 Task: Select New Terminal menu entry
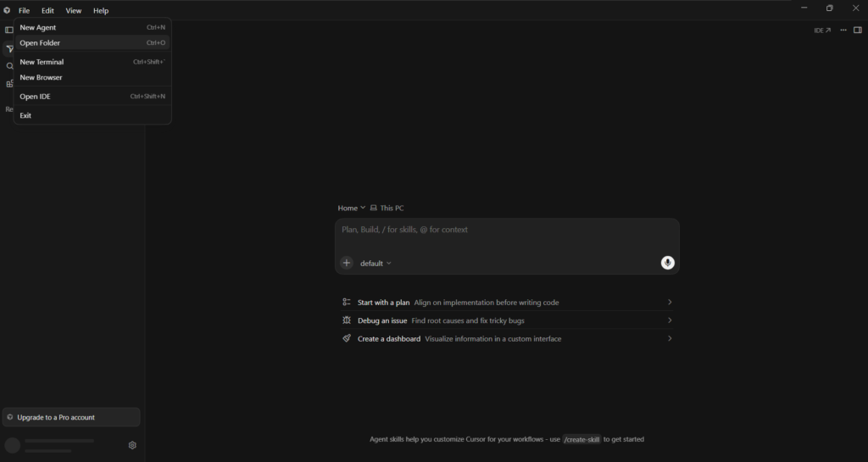92,62
